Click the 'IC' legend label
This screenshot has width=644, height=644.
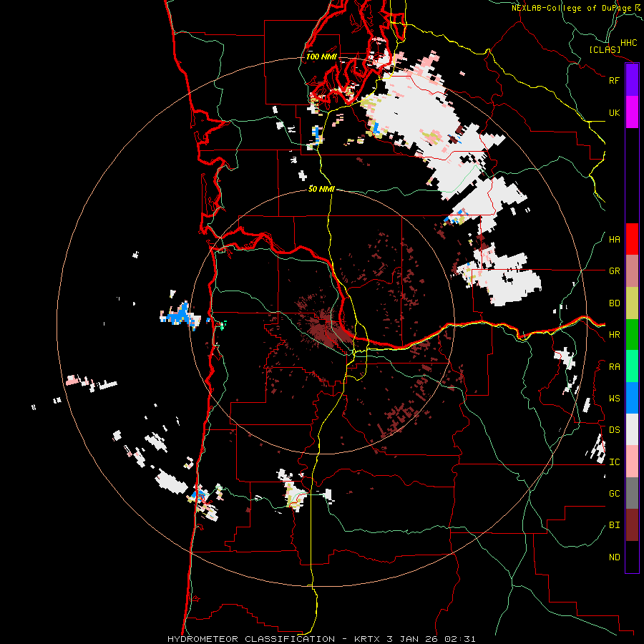[x=614, y=462]
